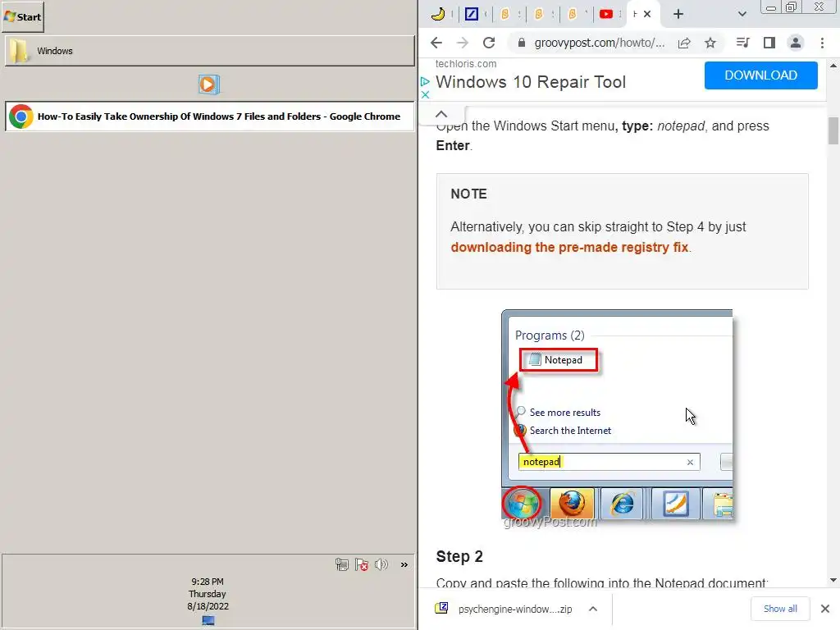This screenshot has width=840, height=630.
Task: Click the Show Desktop icon under the date
Action: coord(208,620)
